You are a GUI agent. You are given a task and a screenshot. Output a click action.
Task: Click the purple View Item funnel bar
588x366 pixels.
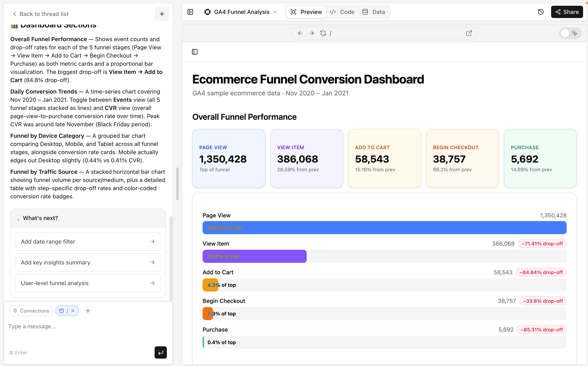254,256
